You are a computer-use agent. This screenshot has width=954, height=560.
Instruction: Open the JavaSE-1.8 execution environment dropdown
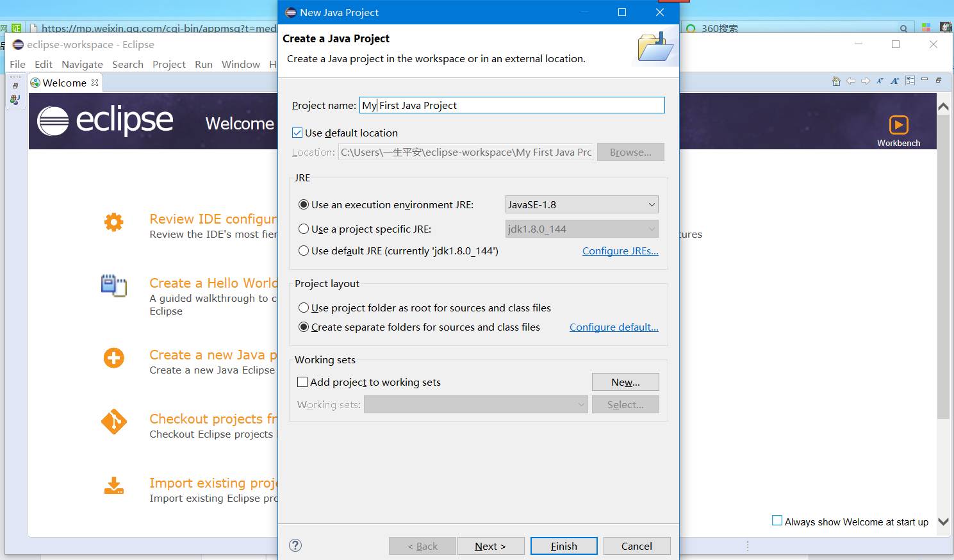pos(582,204)
